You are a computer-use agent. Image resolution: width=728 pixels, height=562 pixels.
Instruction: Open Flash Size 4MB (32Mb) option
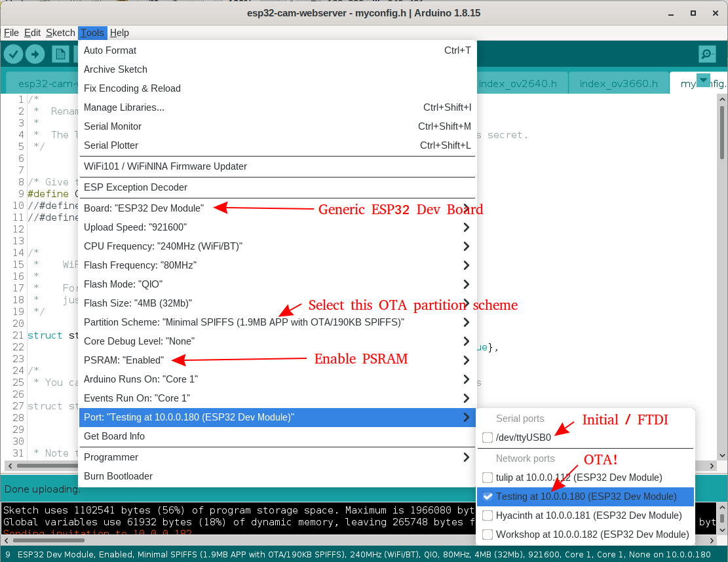[277, 303]
